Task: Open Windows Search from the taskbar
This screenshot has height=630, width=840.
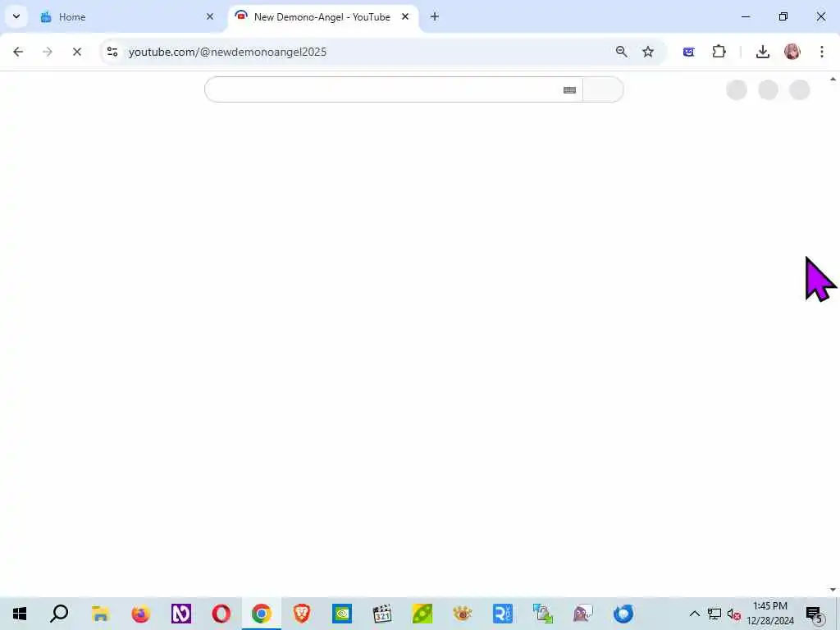Action: tap(59, 614)
